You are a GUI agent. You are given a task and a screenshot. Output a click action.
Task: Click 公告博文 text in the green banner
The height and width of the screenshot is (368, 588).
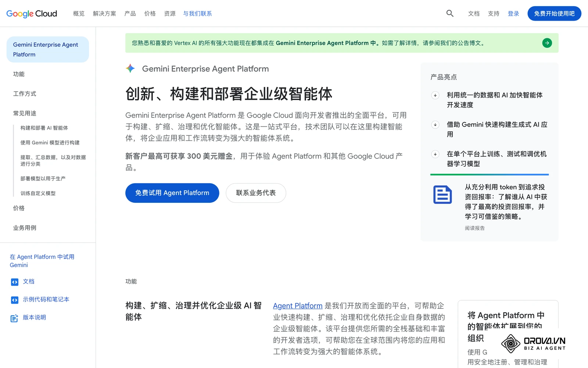469,43
